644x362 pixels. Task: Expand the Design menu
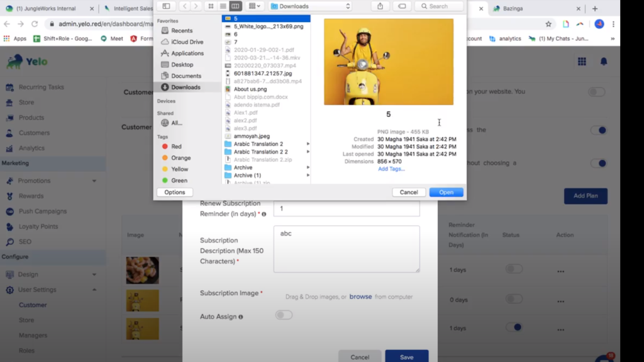[94, 274]
